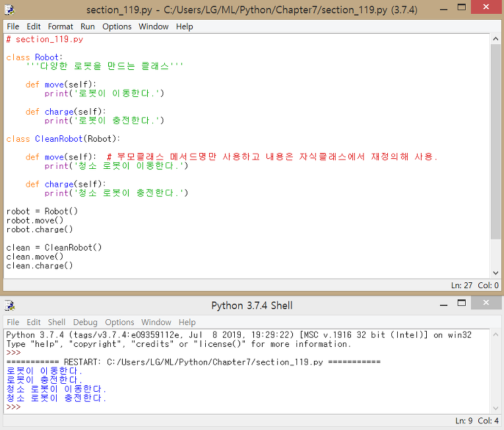This screenshot has height=430, width=504.
Task: Click the 'robot.move()' line
Action: (35, 220)
